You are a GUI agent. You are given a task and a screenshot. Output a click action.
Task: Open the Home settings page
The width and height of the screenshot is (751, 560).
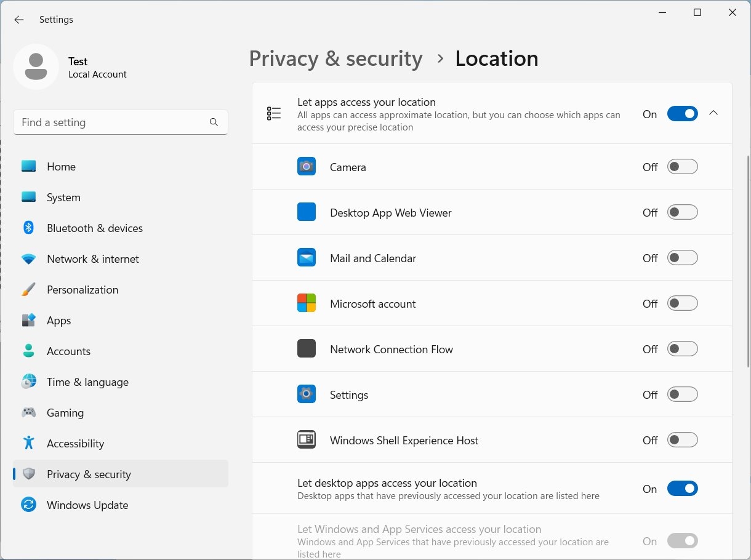(121, 167)
